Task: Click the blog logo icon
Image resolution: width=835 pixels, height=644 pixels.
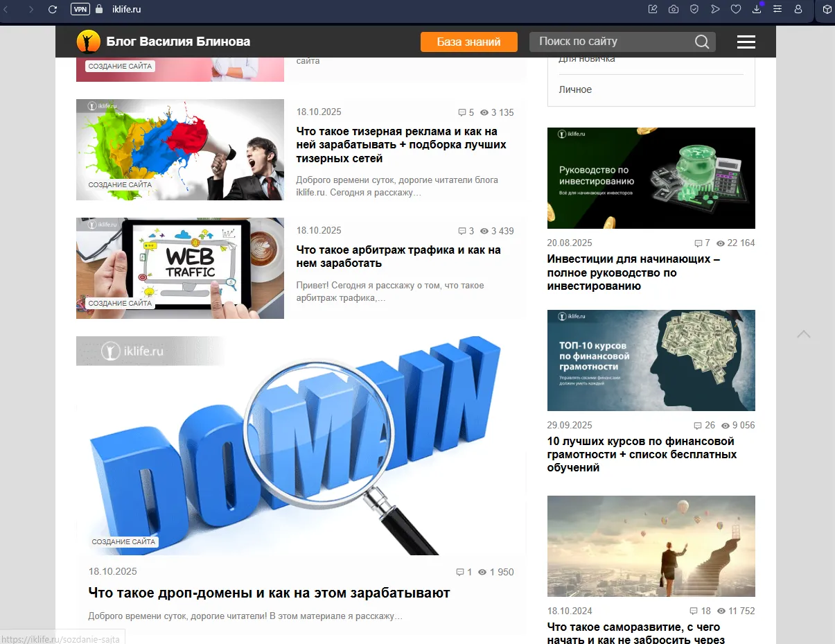Action: tap(88, 42)
